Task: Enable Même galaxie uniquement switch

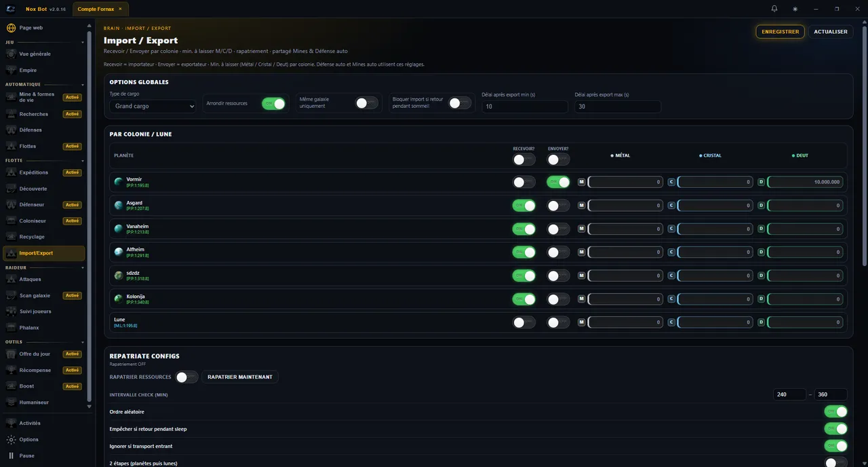Action: coord(367,103)
